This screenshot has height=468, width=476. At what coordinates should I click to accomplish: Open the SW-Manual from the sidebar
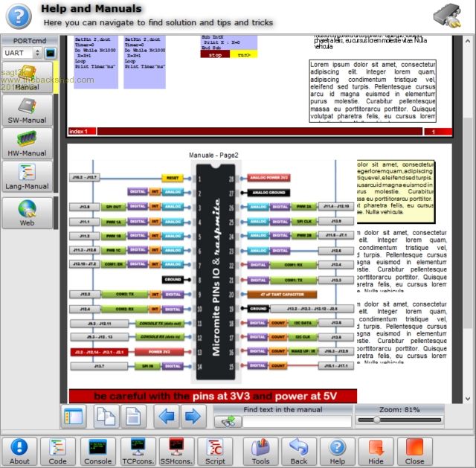pos(28,109)
